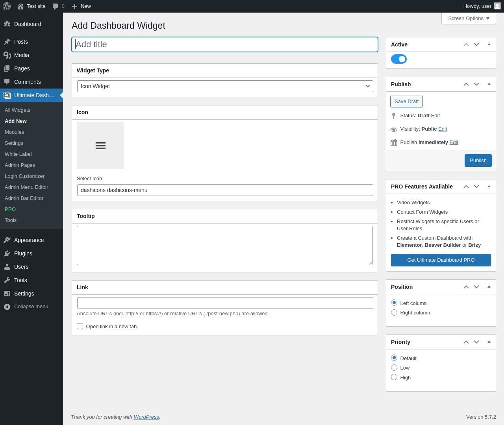Go to Admin Menu Editor submenu
This screenshot has height=425, width=504.
(26, 187)
